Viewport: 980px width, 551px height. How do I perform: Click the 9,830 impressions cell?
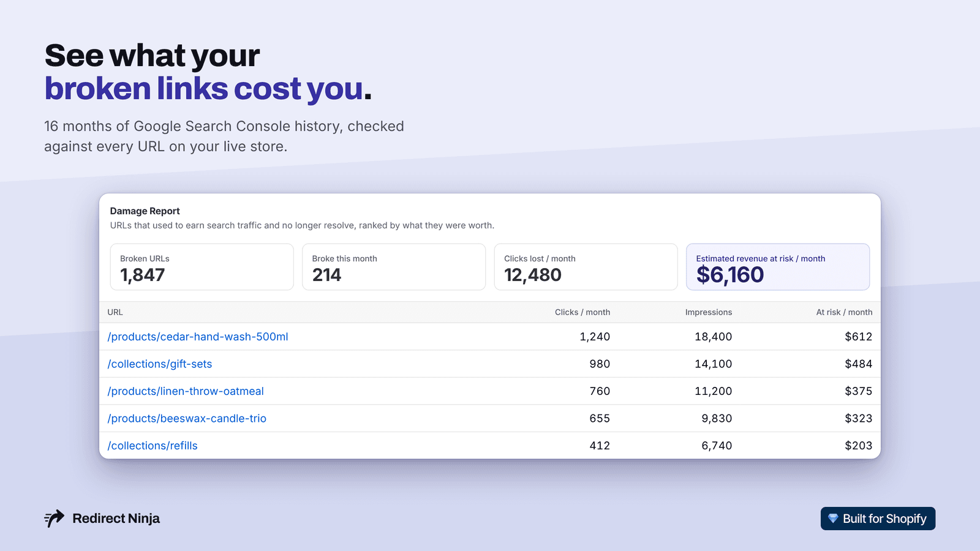pyautogui.click(x=717, y=418)
